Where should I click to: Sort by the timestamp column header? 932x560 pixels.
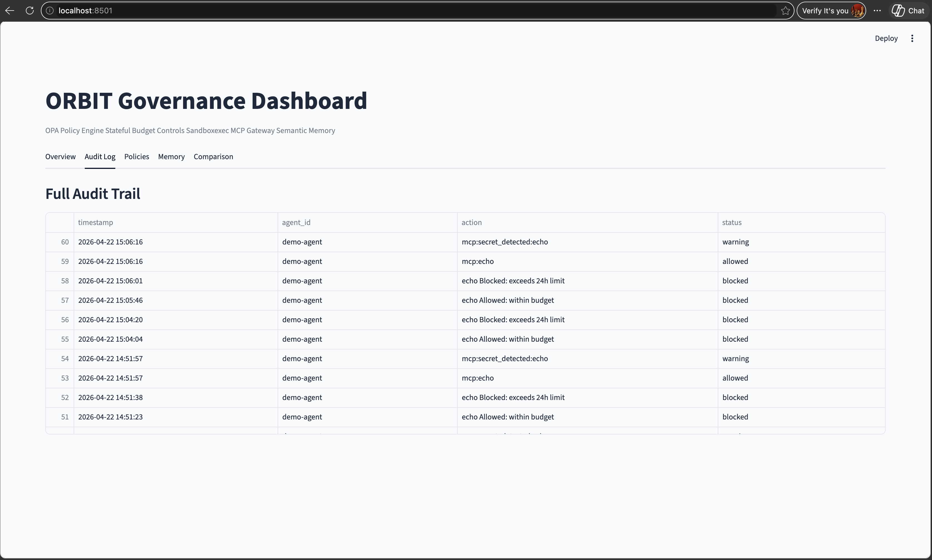[96, 223]
